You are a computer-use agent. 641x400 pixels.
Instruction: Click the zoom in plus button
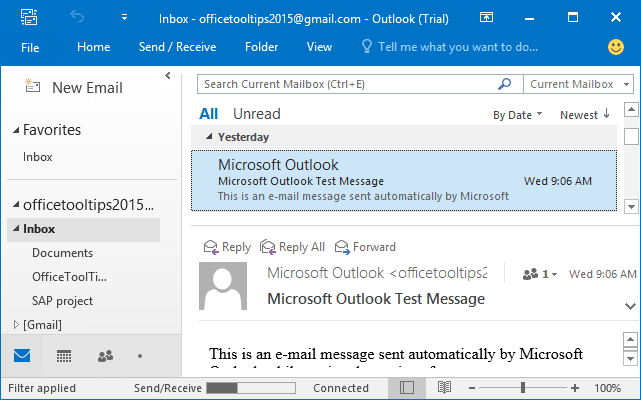[x=575, y=388]
